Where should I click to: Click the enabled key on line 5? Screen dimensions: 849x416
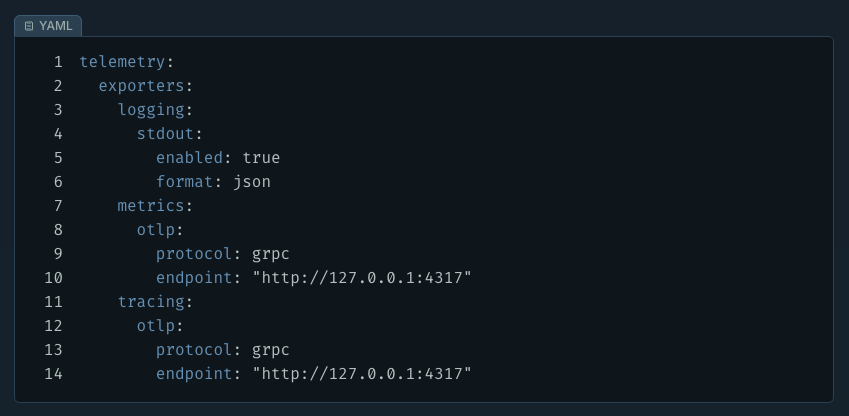pos(189,158)
